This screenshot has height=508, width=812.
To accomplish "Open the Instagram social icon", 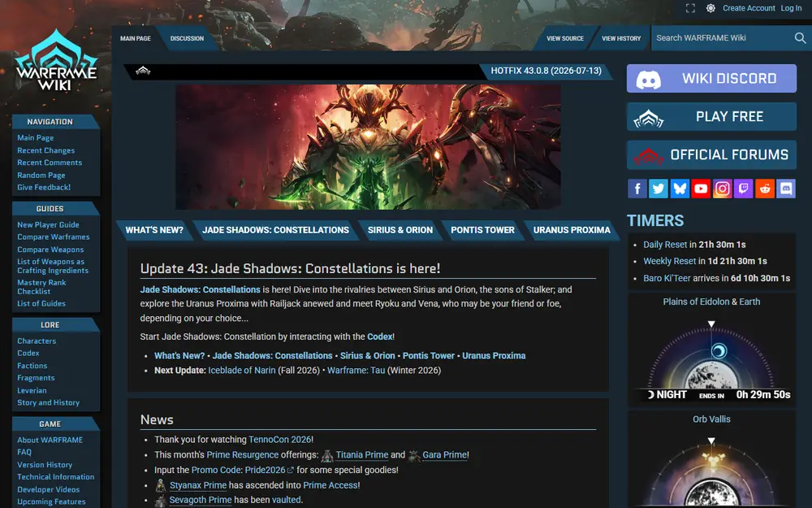I will [x=722, y=189].
